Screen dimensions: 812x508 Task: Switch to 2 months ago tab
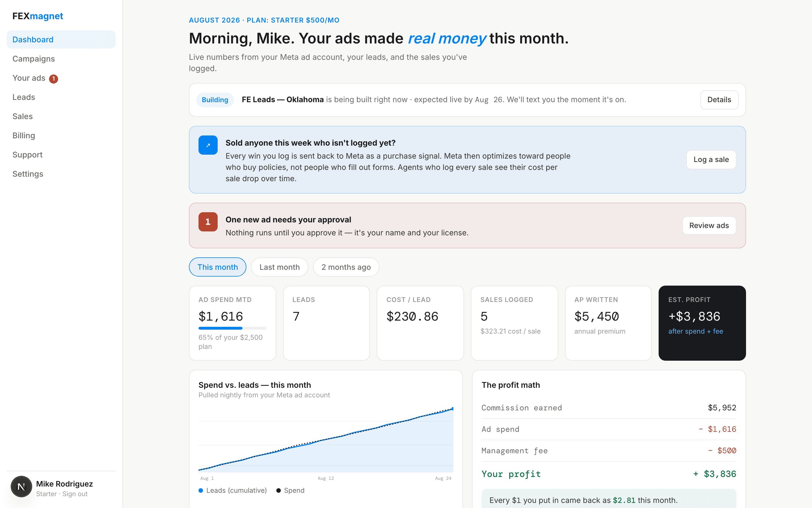(346, 267)
